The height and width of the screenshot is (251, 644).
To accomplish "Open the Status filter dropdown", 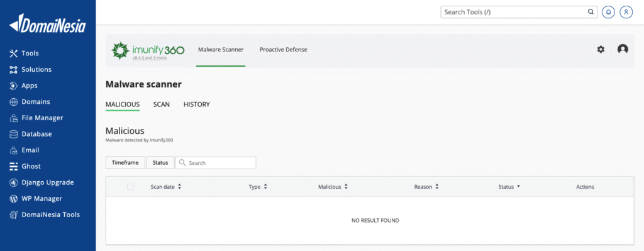I will 160,163.
